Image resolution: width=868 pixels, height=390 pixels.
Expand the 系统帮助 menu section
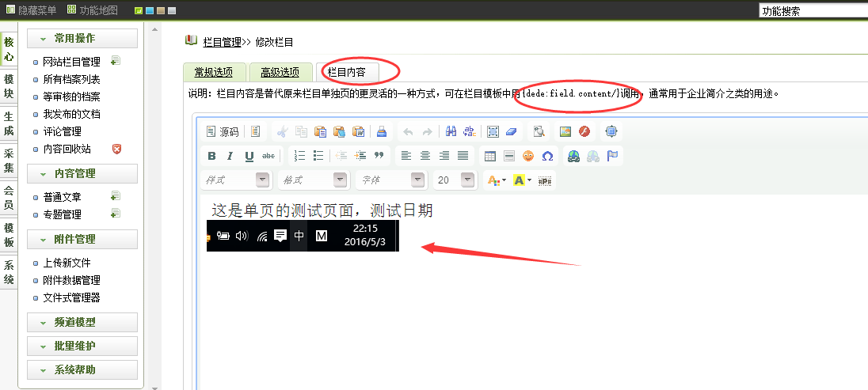82,369
